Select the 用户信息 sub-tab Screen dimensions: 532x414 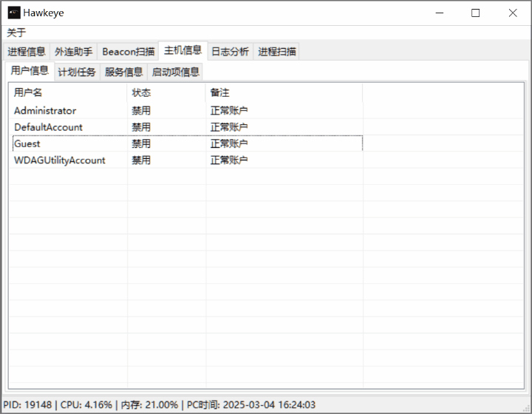30,70
